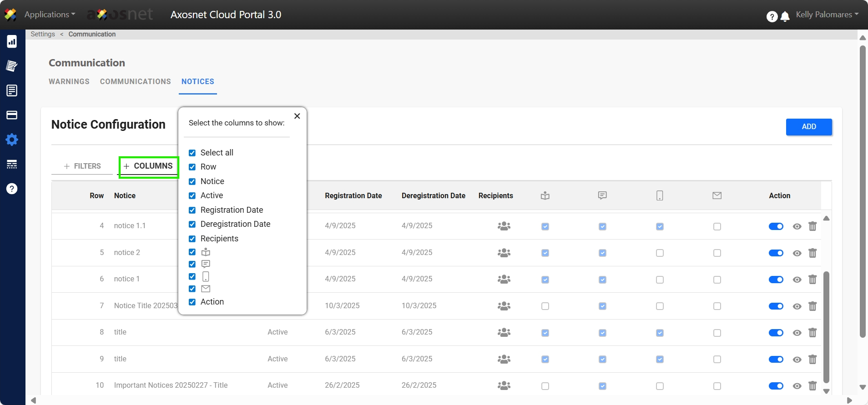Go to Settings breadcrumb link
Screen dimensions: 868x405
pyautogui.click(x=43, y=34)
